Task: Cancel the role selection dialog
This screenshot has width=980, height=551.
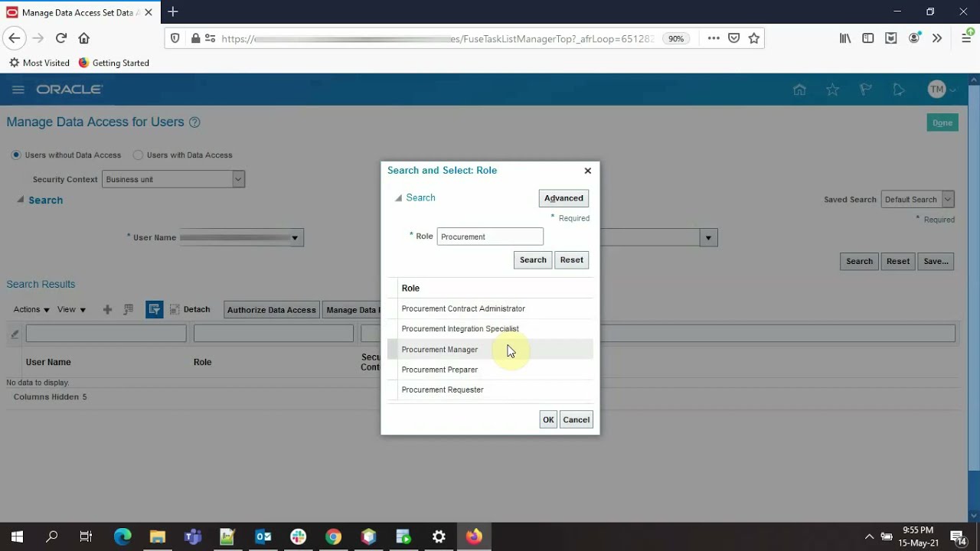Action: click(576, 419)
